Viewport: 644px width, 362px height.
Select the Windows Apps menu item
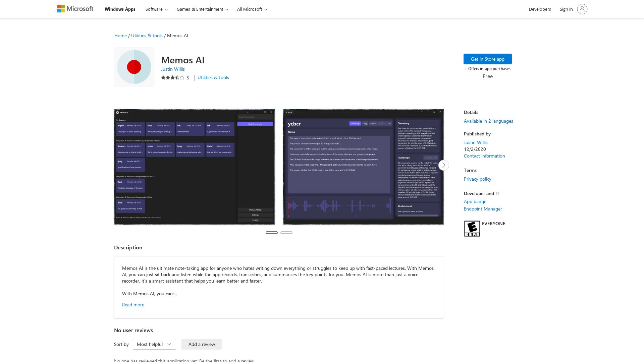119,9
